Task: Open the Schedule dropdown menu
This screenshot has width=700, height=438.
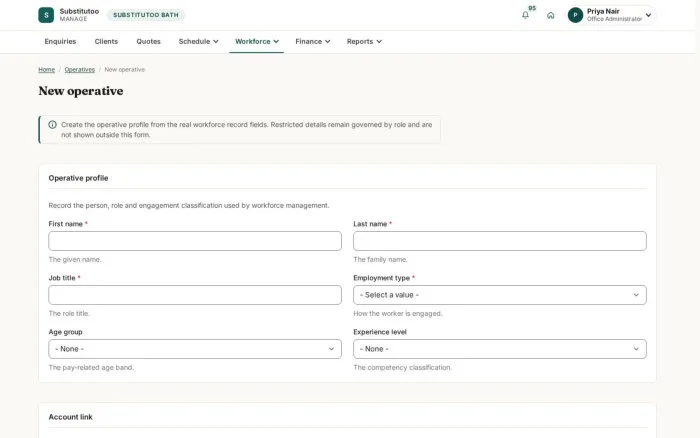Action: 198,41
